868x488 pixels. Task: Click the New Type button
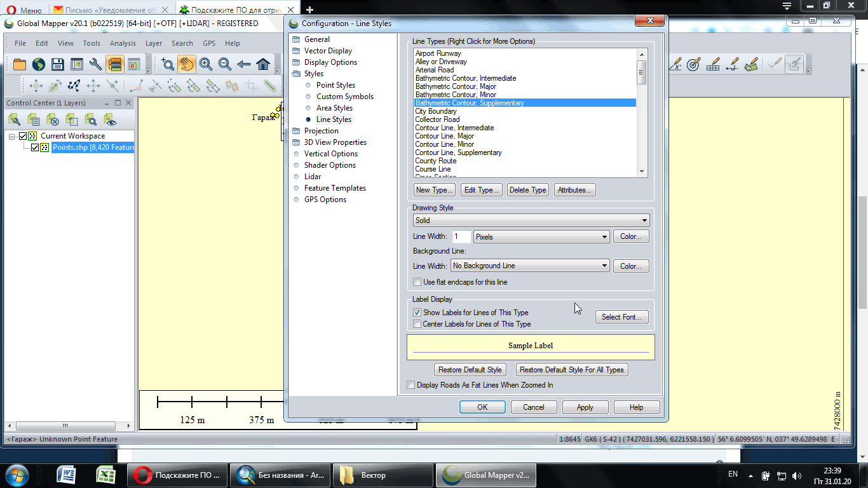(434, 189)
